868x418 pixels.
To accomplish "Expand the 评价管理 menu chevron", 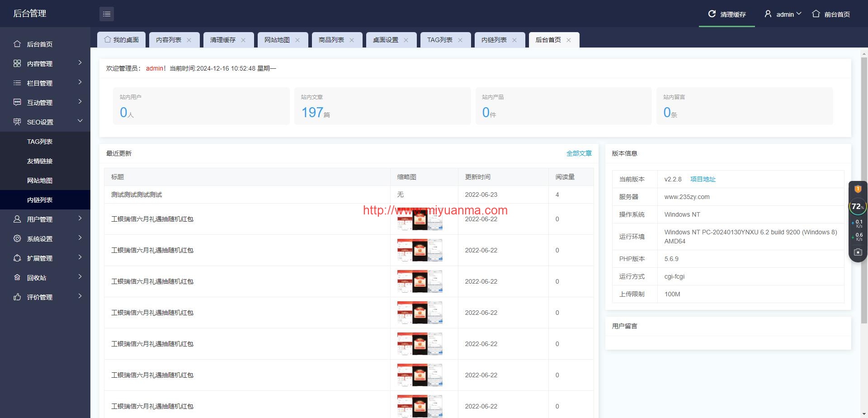I will point(80,296).
